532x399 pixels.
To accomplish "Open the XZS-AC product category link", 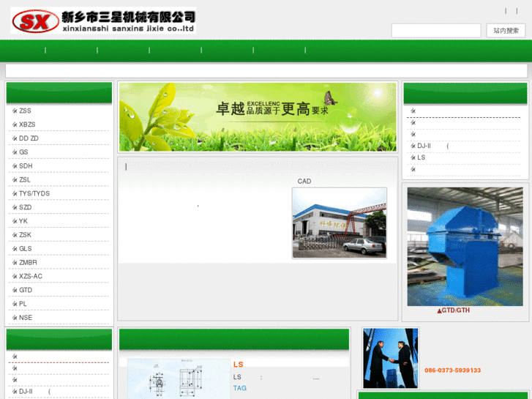I will coord(31,277).
